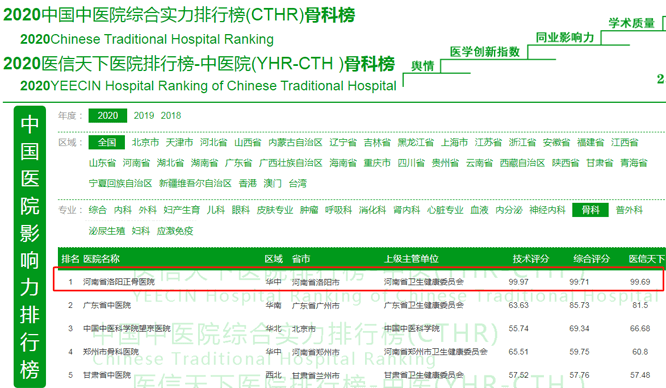Select the 2020 year filter
The image size is (666, 388).
pos(107,116)
